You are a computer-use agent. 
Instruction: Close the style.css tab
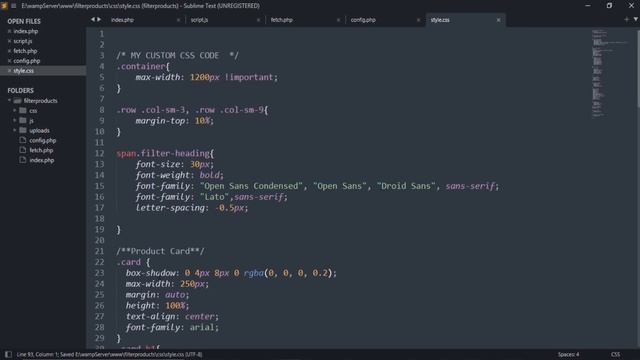pyautogui.click(x=498, y=20)
